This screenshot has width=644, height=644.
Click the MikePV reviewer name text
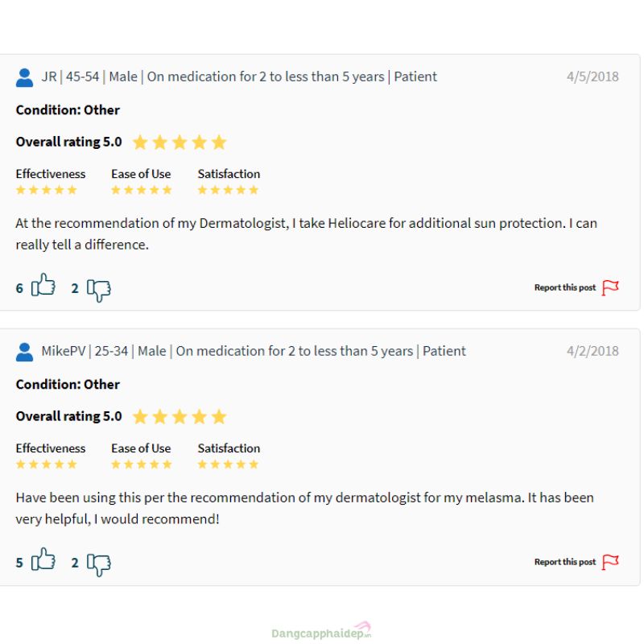click(x=64, y=351)
